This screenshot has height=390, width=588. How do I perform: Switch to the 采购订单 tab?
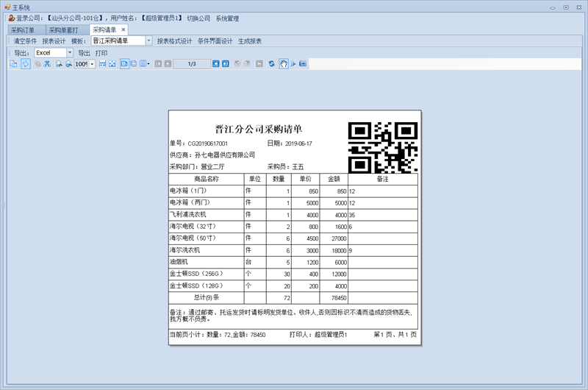tap(23, 30)
